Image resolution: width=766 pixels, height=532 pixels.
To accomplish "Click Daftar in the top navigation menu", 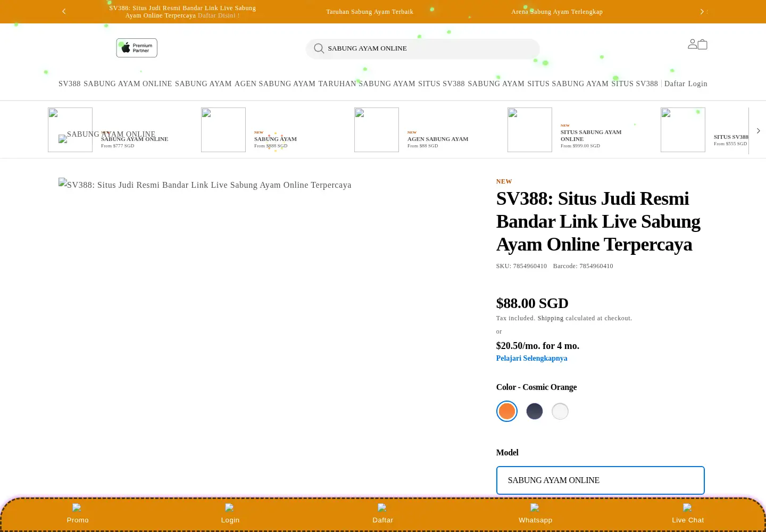I will click(675, 84).
